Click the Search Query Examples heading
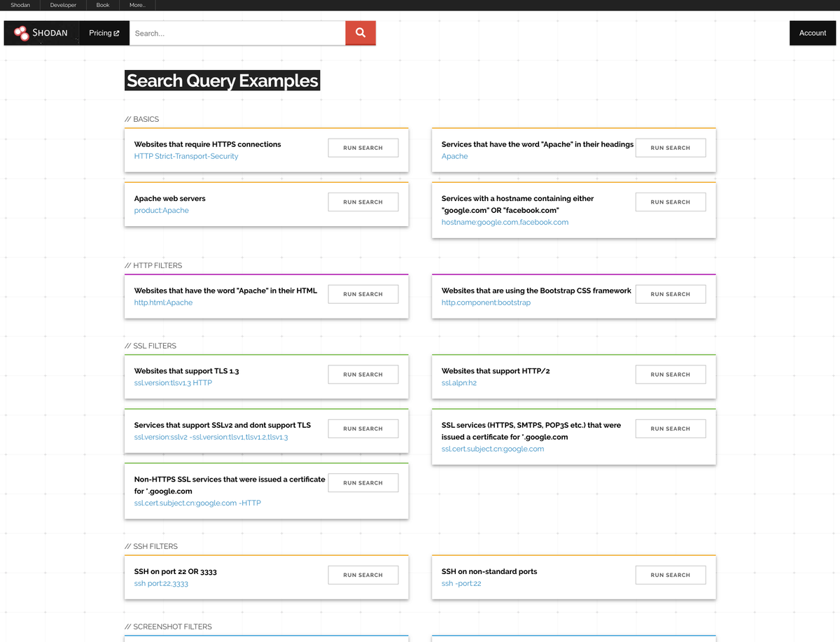This screenshot has height=642, width=840. click(223, 81)
